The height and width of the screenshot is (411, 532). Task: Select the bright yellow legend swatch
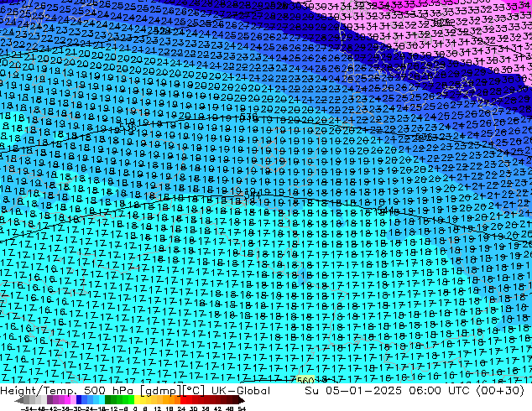[x=137, y=399]
